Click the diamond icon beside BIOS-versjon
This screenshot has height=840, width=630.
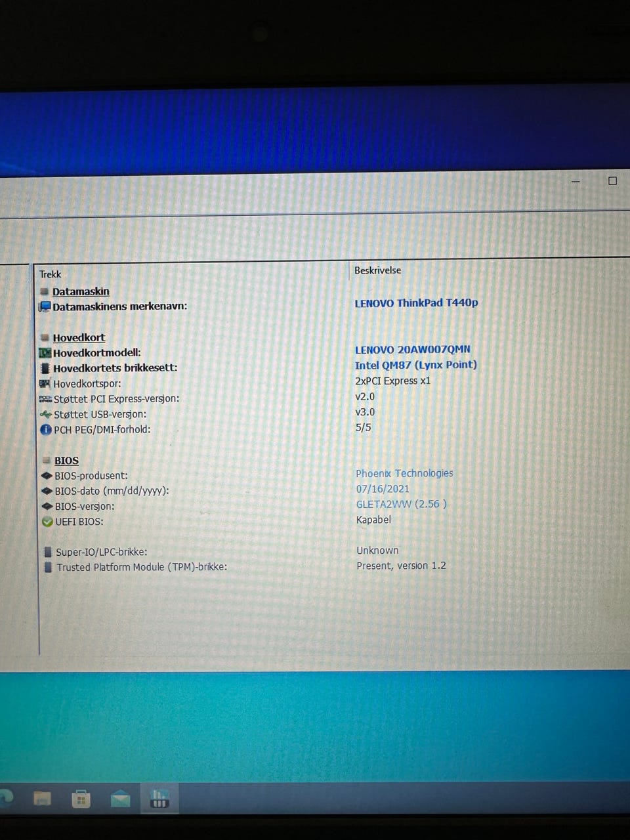point(47,507)
